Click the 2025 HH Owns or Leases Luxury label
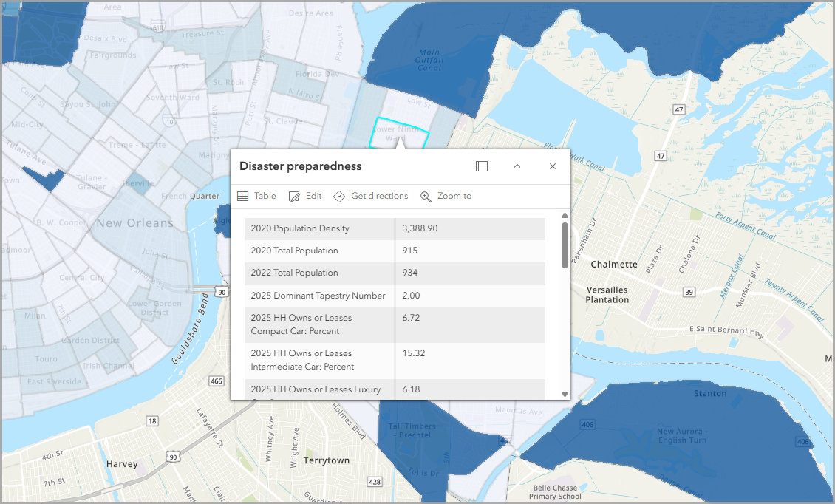 [316, 389]
